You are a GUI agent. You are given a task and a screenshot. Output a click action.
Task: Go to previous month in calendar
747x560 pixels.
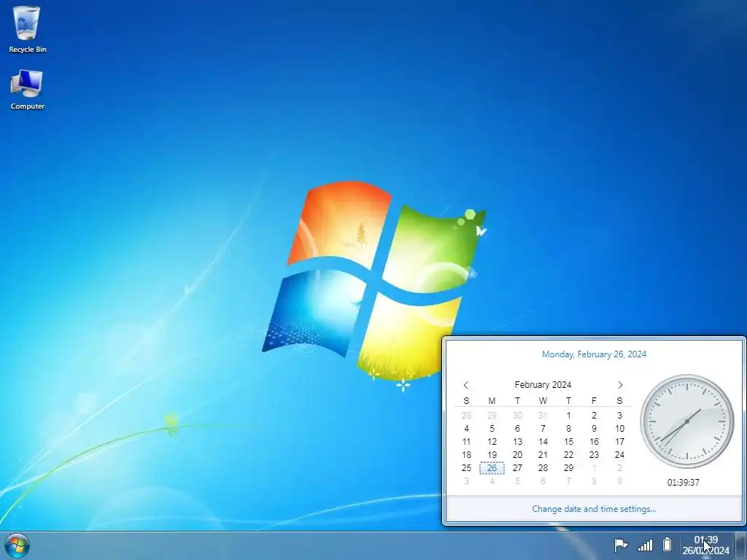[x=466, y=385]
